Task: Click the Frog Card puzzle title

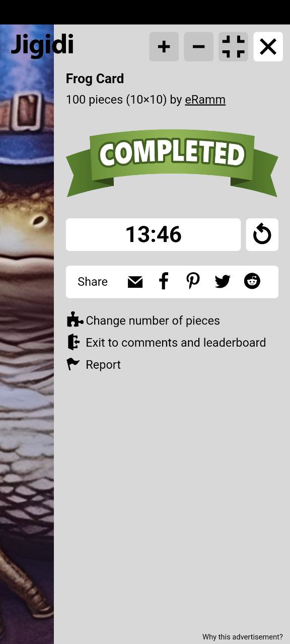Action: tap(95, 79)
